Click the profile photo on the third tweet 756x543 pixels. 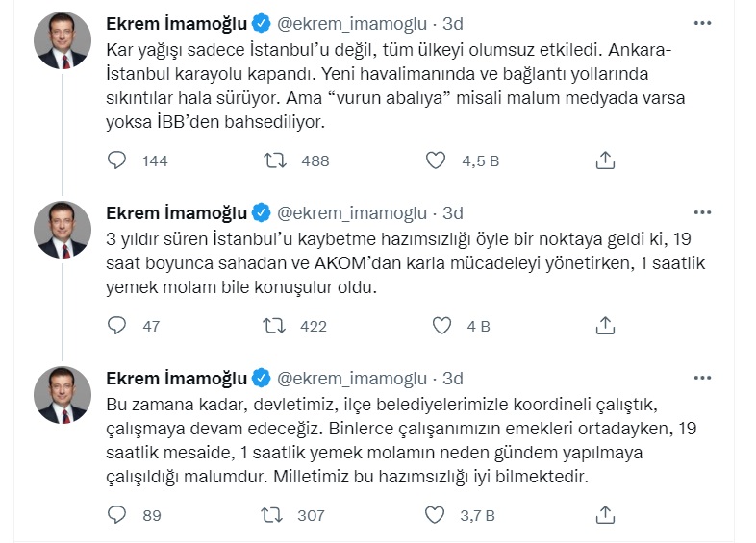[x=63, y=394]
